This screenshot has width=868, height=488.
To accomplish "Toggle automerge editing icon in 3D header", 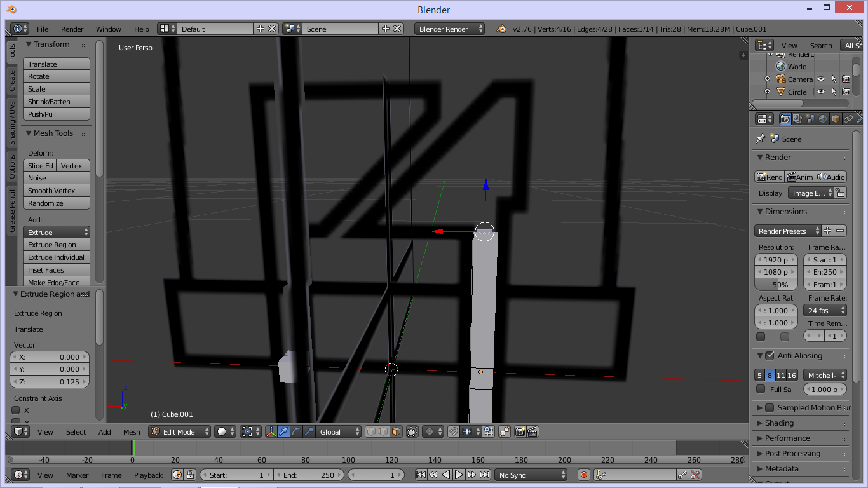I will [505, 431].
